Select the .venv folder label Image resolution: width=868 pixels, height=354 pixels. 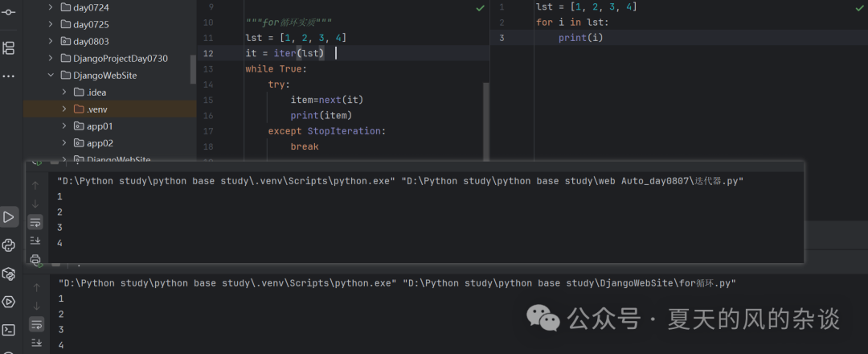coord(97,109)
